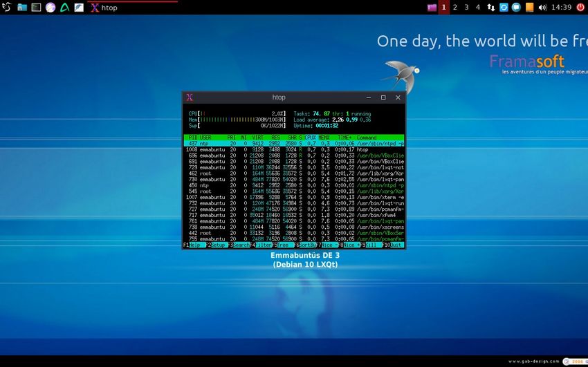Select process row PID 717 xfwm4
Viewport: 588px width, 367px height.
click(294, 216)
